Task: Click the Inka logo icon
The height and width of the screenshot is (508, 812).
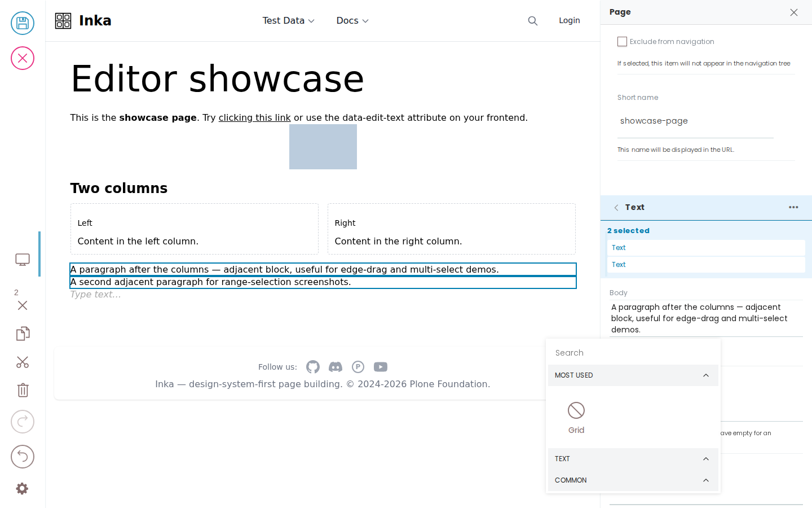Action: (63, 21)
